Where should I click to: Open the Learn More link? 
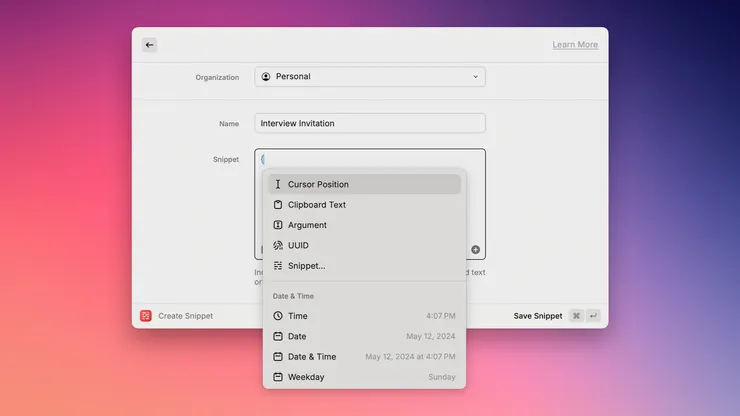pyautogui.click(x=575, y=44)
